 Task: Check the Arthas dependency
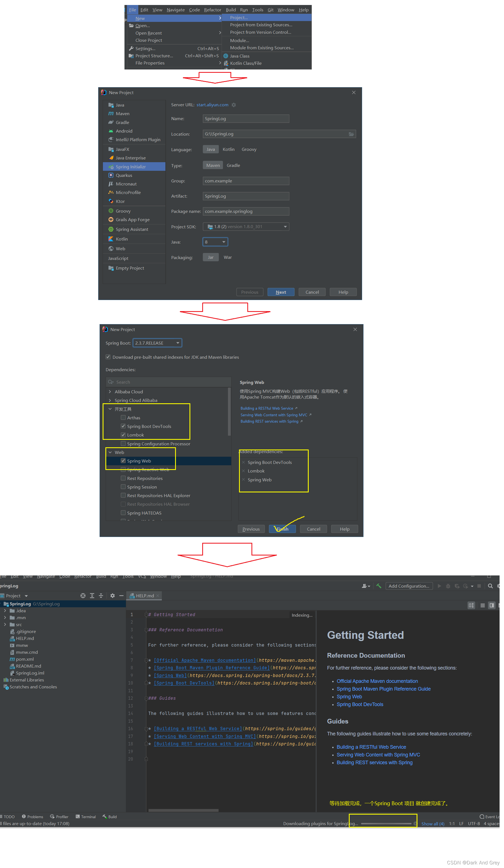[x=123, y=417]
